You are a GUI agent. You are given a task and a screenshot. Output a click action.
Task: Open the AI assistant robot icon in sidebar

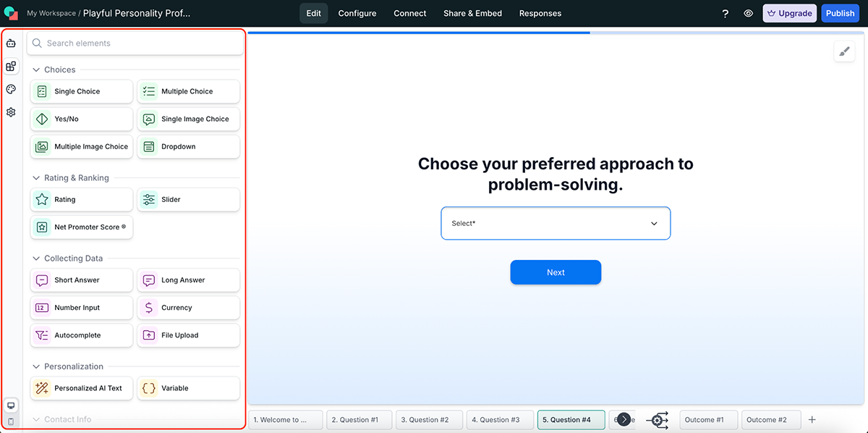click(x=11, y=43)
